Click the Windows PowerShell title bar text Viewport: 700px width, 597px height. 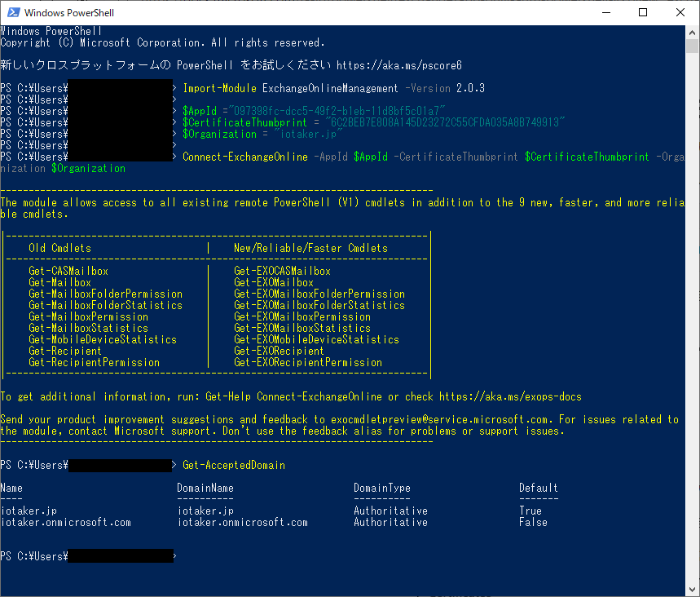69,12
